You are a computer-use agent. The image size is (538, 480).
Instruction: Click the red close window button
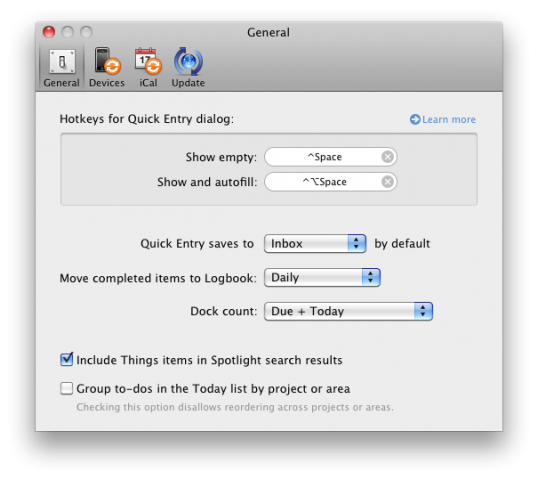click(x=49, y=32)
